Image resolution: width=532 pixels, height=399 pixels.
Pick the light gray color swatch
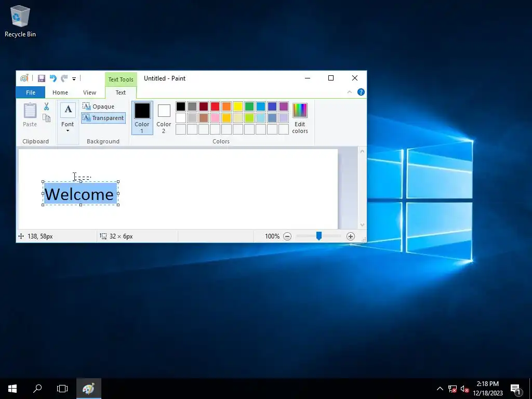[192, 118]
